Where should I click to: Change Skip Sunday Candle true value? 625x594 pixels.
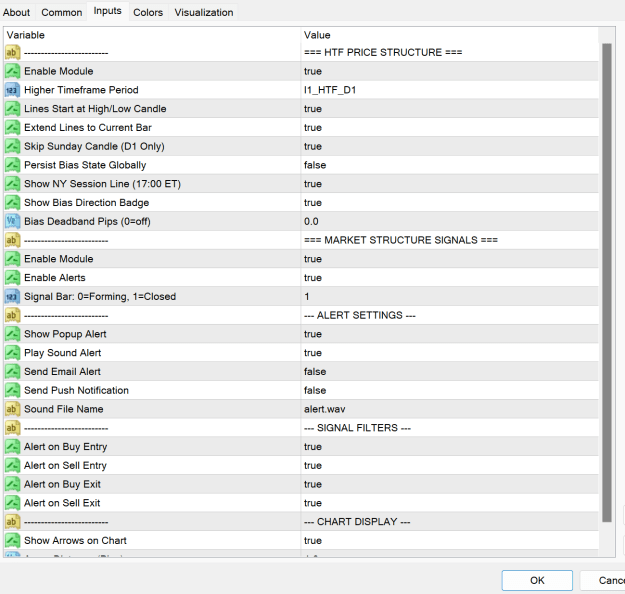tap(450, 146)
